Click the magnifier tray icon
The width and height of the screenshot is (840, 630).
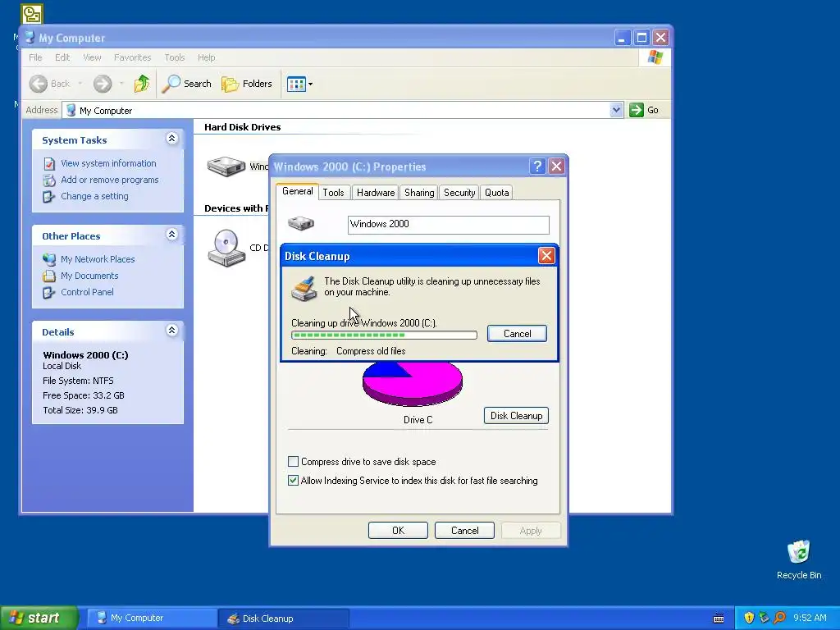point(779,618)
